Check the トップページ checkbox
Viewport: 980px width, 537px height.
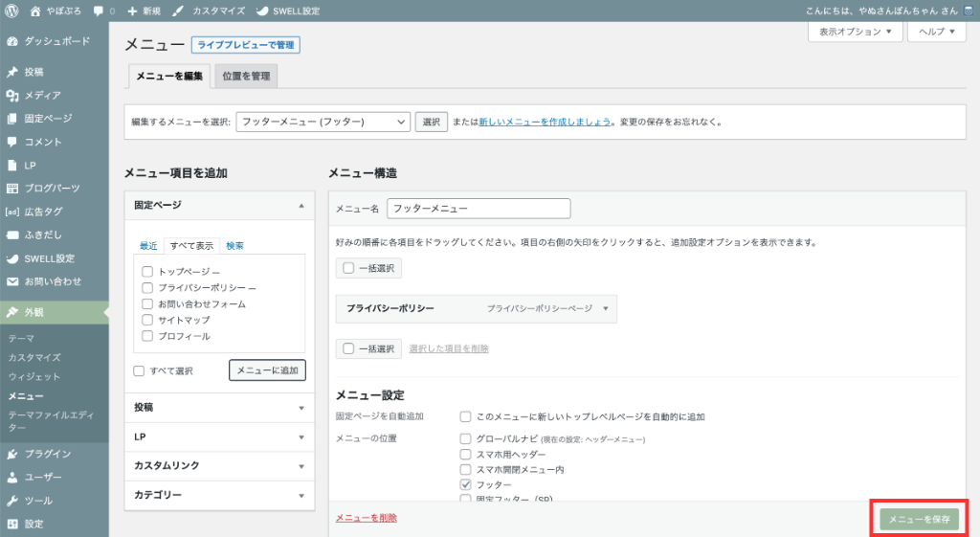(x=147, y=271)
